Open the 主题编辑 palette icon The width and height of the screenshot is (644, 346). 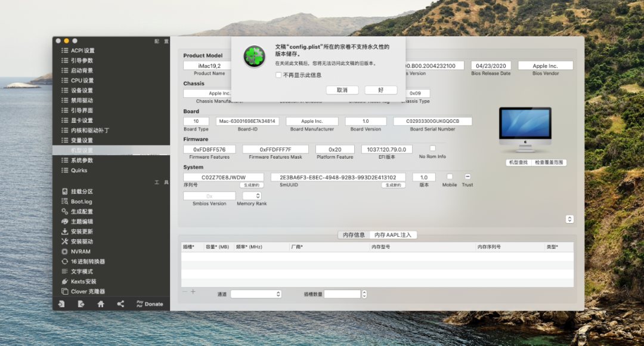point(64,221)
